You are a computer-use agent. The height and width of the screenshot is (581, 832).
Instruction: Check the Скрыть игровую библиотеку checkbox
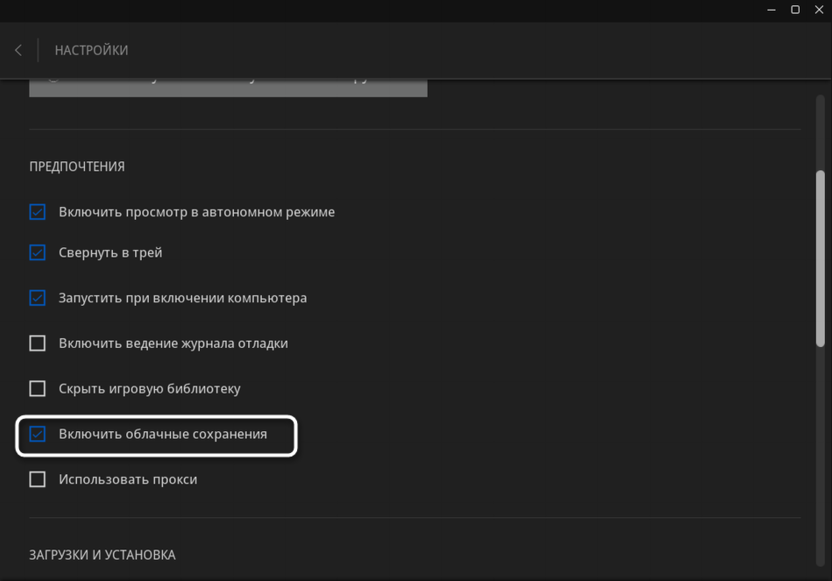(x=38, y=388)
